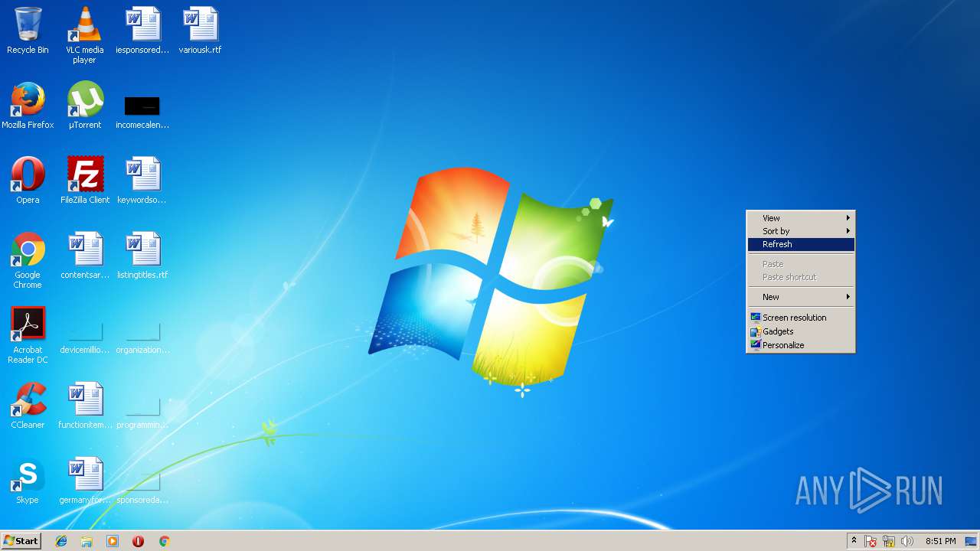Select the devicemillio file icon

tap(85, 337)
